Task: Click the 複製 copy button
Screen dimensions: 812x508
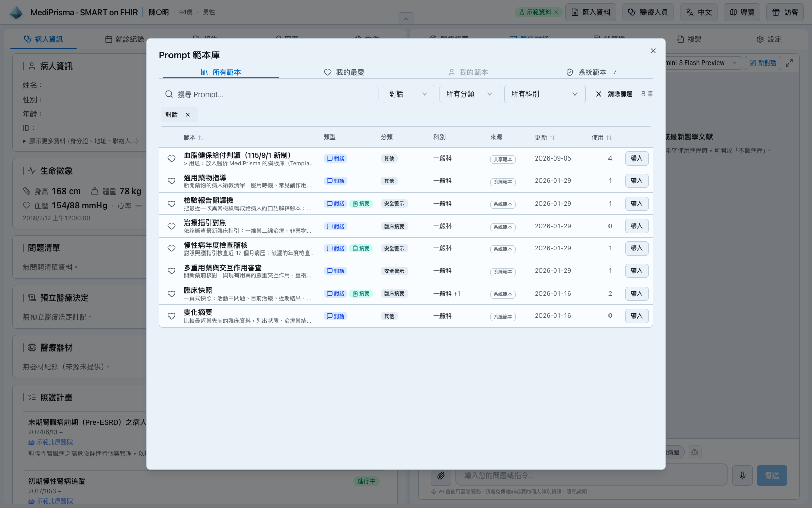Action: (689, 39)
